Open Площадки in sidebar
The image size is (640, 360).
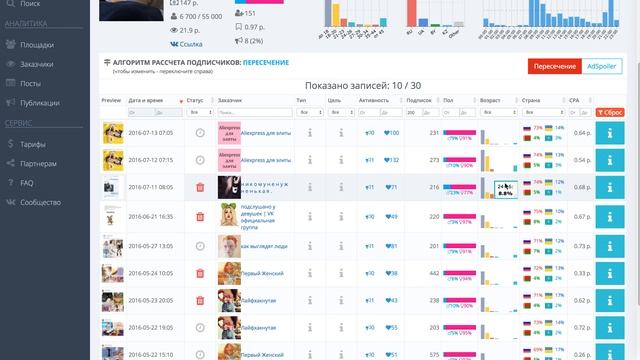point(37,45)
